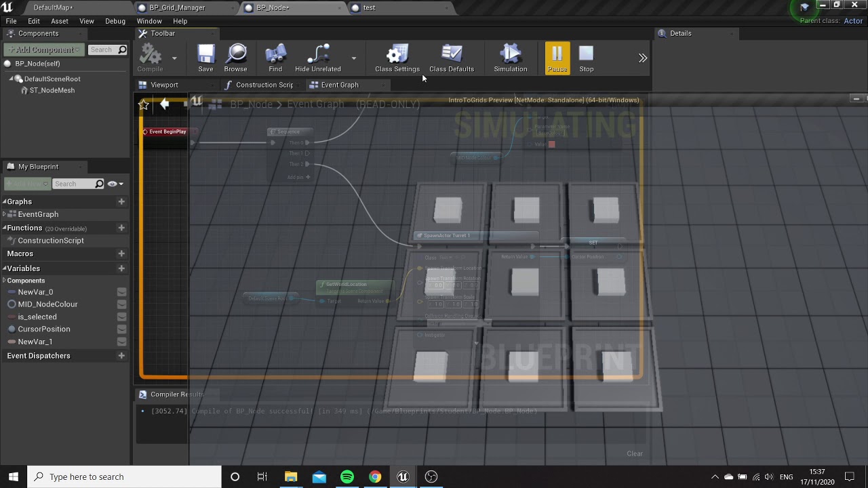
Task: Open File Explorer from taskbar
Action: tap(291, 476)
